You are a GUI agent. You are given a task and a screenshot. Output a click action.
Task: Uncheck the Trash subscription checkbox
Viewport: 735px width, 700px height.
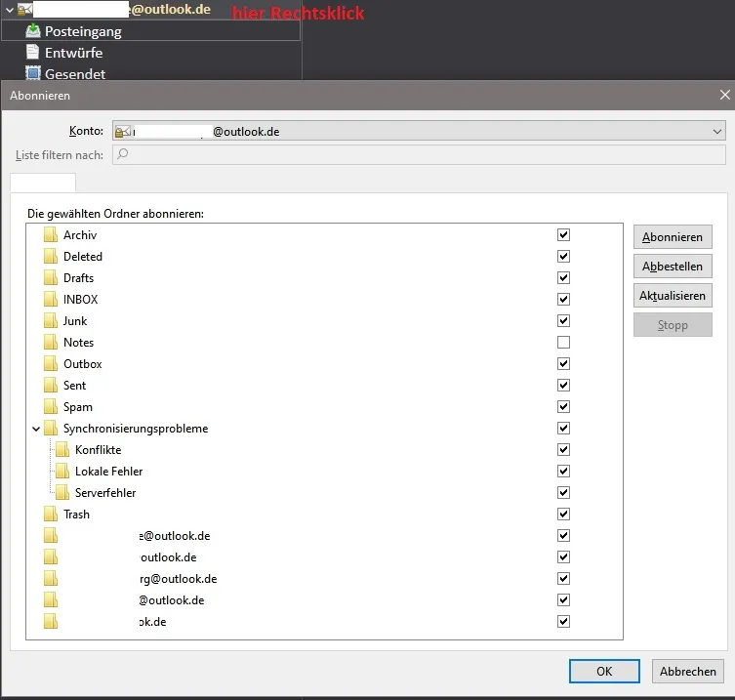pyautogui.click(x=563, y=515)
